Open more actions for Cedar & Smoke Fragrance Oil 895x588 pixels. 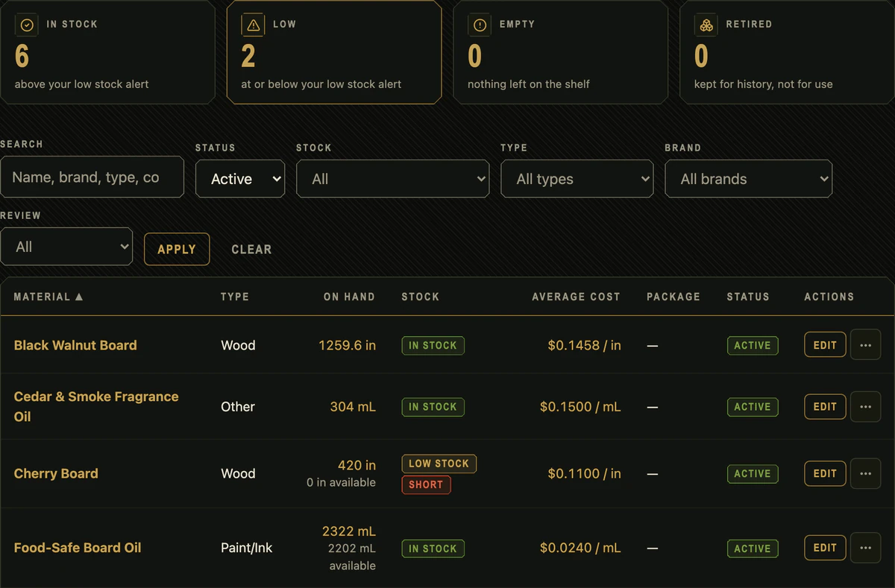click(x=865, y=407)
